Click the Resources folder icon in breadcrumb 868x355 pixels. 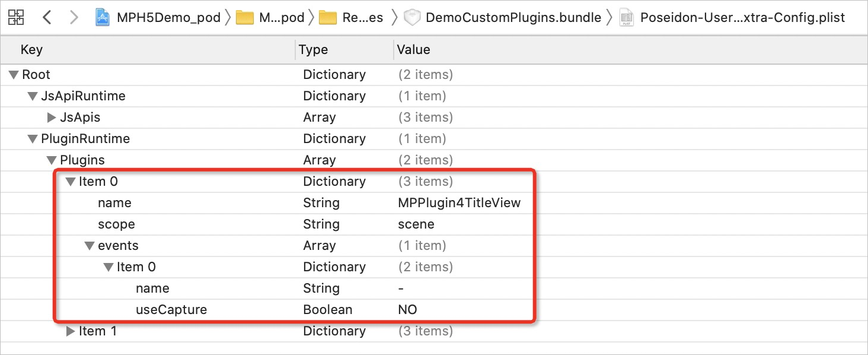(x=327, y=18)
